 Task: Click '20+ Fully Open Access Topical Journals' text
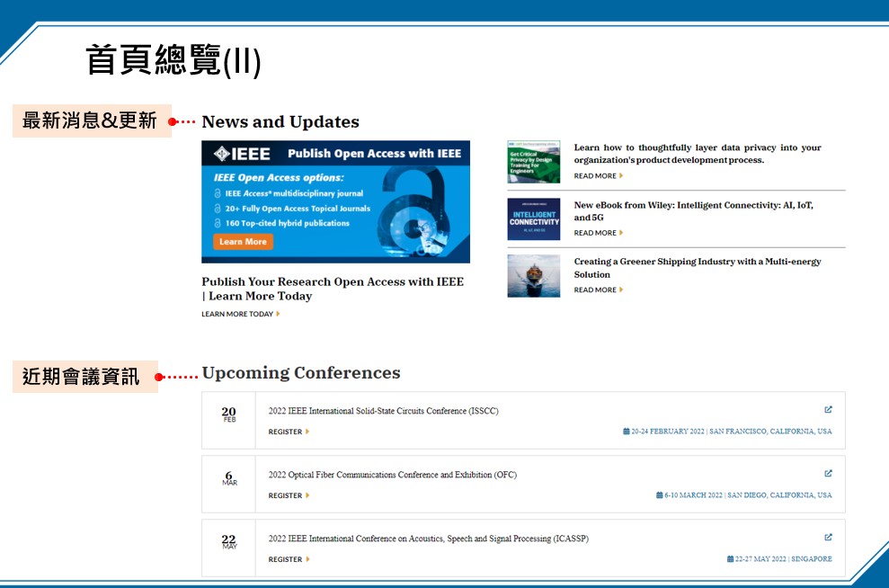pyautogui.click(x=298, y=209)
